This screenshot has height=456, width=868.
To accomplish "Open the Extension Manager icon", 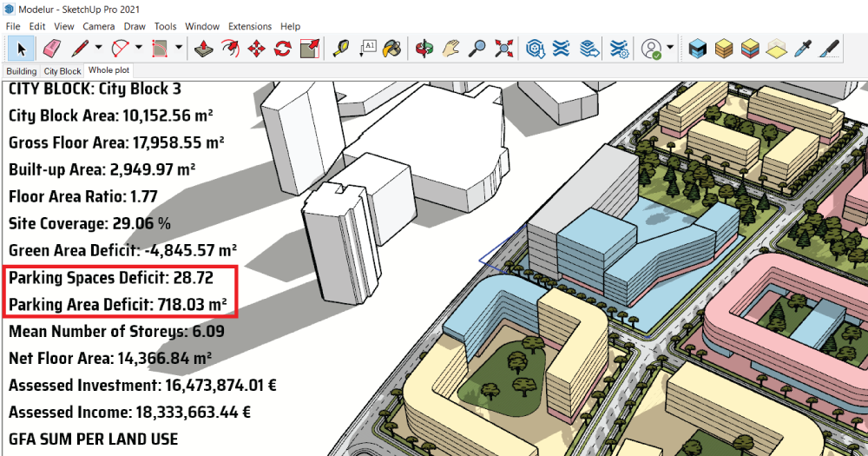I will 619,49.
